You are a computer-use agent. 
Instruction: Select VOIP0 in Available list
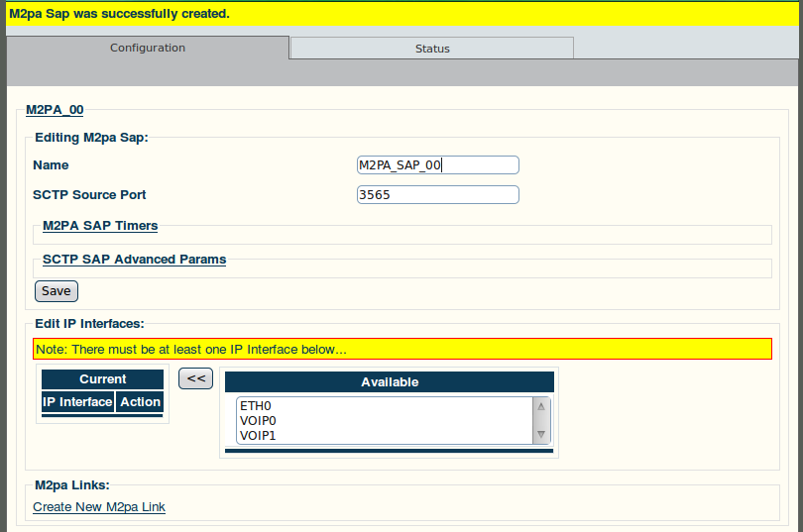point(384,420)
